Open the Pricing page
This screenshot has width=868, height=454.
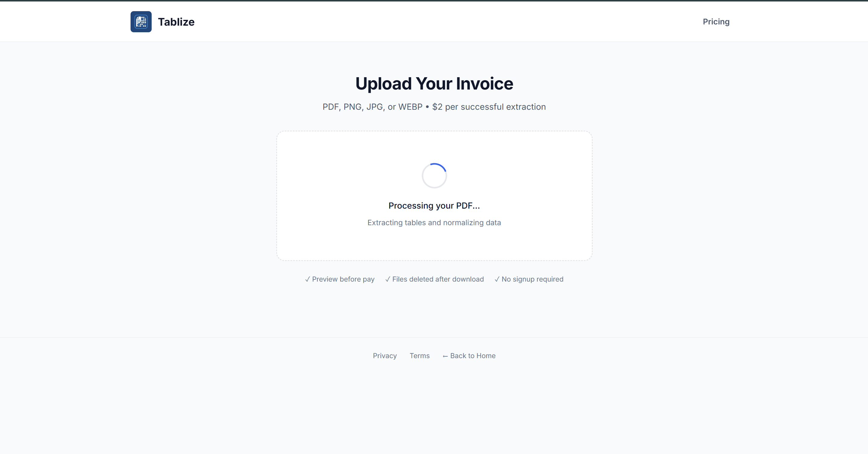pos(716,22)
